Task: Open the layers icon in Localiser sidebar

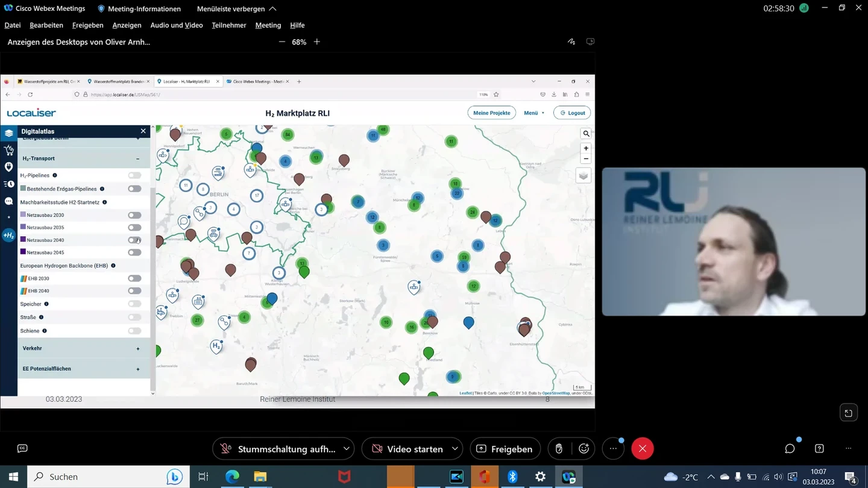Action: click(8, 133)
